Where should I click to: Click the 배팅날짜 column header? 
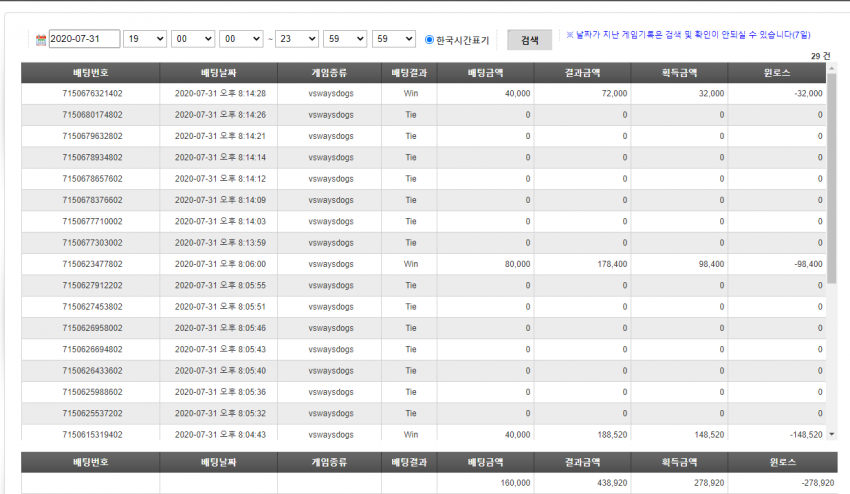pyautogui.click(x=218, y=73)
